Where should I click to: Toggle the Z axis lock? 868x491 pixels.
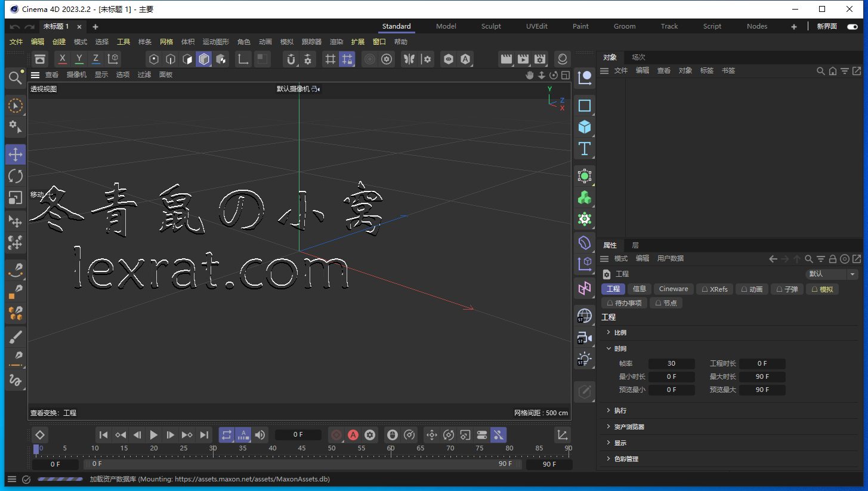tap(96, 59)
